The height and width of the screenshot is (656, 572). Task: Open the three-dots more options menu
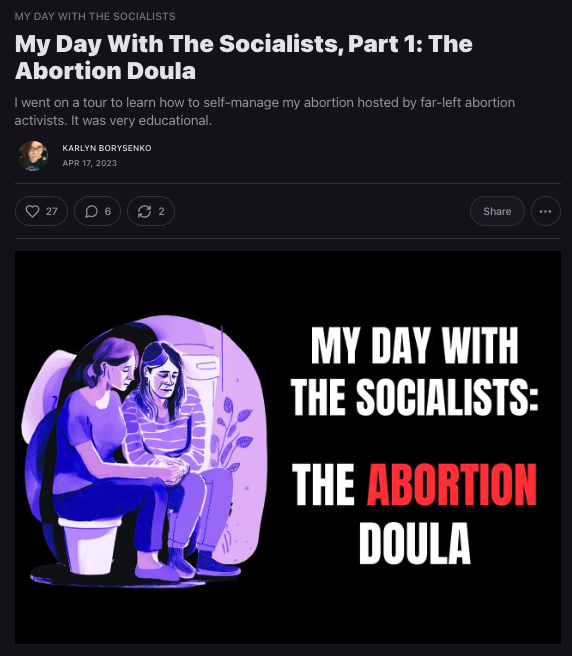(546, 211)
